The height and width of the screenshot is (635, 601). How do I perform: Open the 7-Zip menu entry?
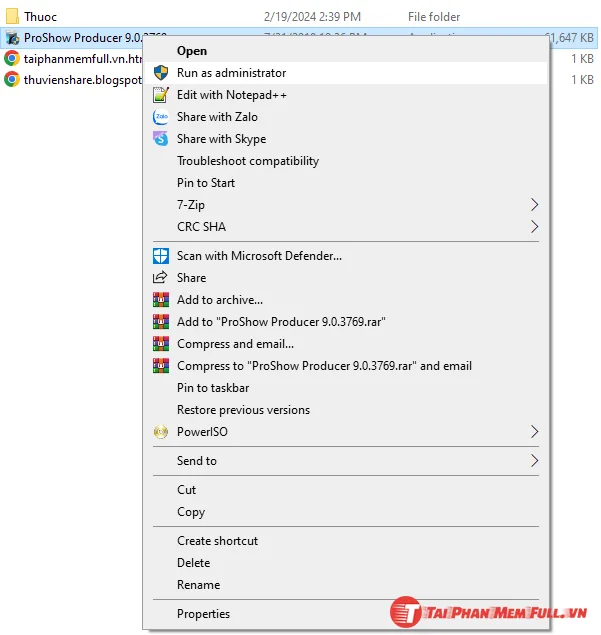345,205
